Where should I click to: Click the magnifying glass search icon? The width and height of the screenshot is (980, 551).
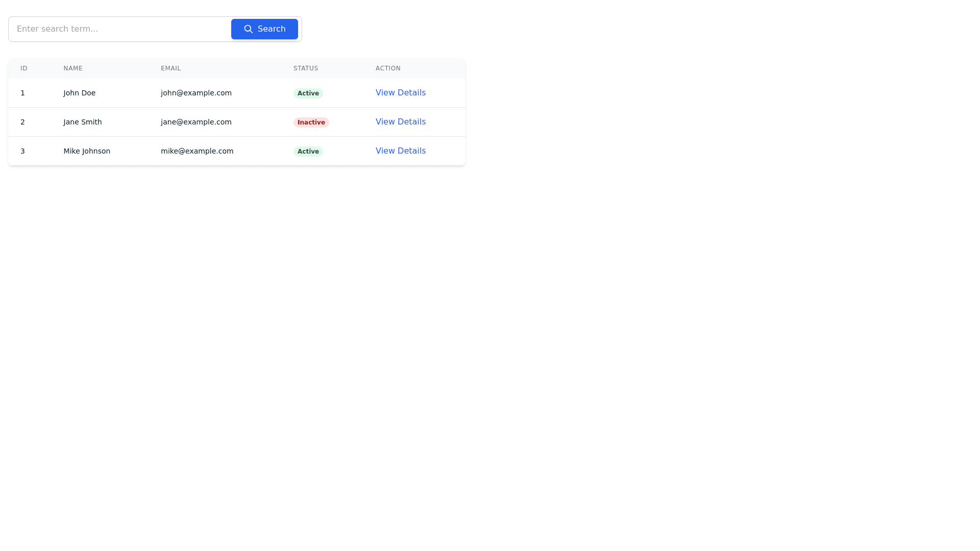(248, 29)
